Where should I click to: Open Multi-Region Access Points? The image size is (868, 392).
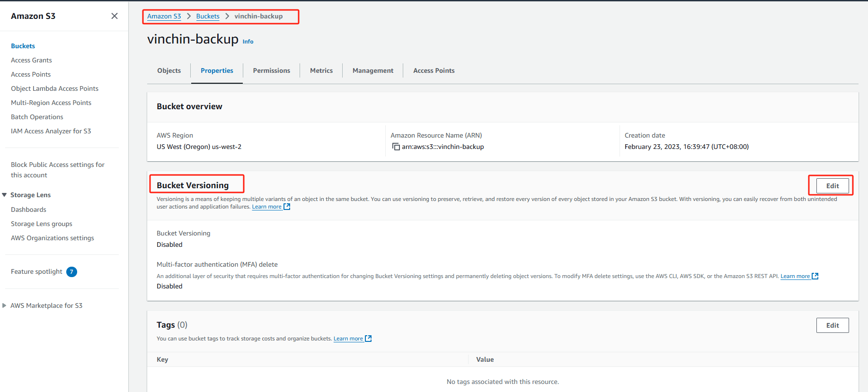(x=51, y=103)
